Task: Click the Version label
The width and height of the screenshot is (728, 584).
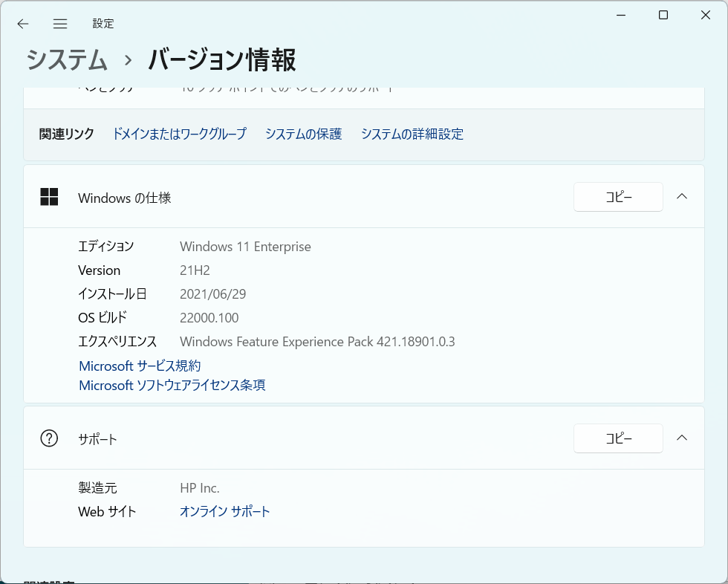Action: coord(100,270)
